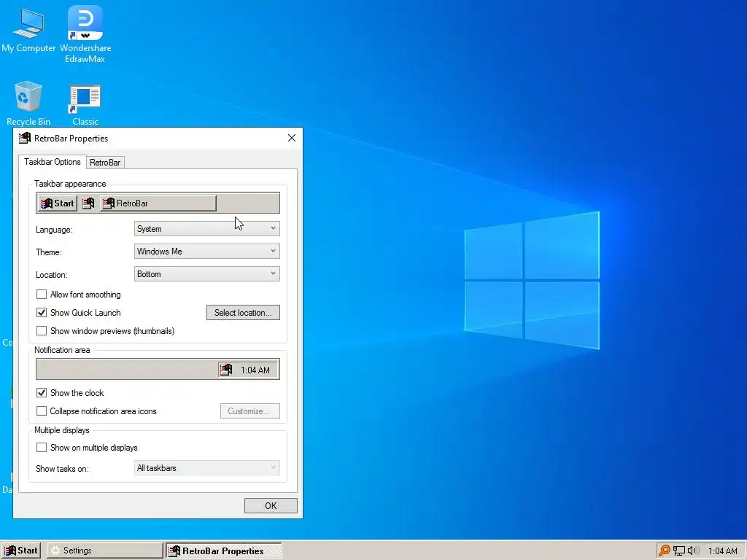
Task: Open the Start menu on the taskbar
Action: pos(21,551)
